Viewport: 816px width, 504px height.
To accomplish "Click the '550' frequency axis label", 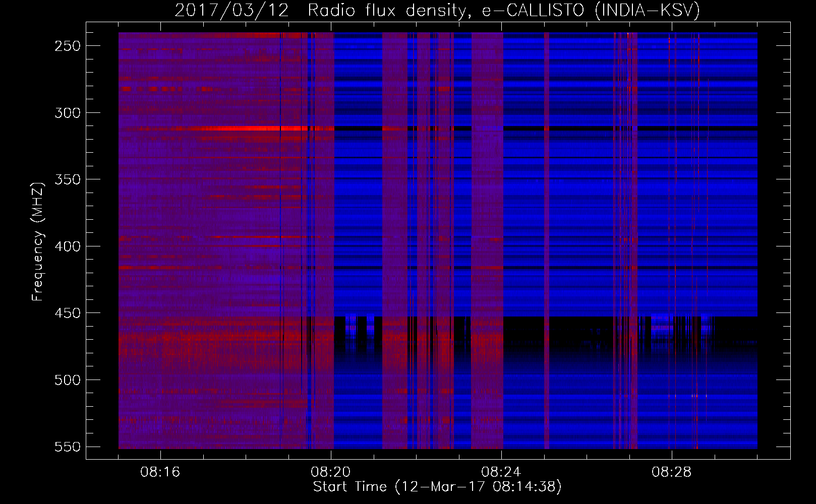I will pos(68,447).
